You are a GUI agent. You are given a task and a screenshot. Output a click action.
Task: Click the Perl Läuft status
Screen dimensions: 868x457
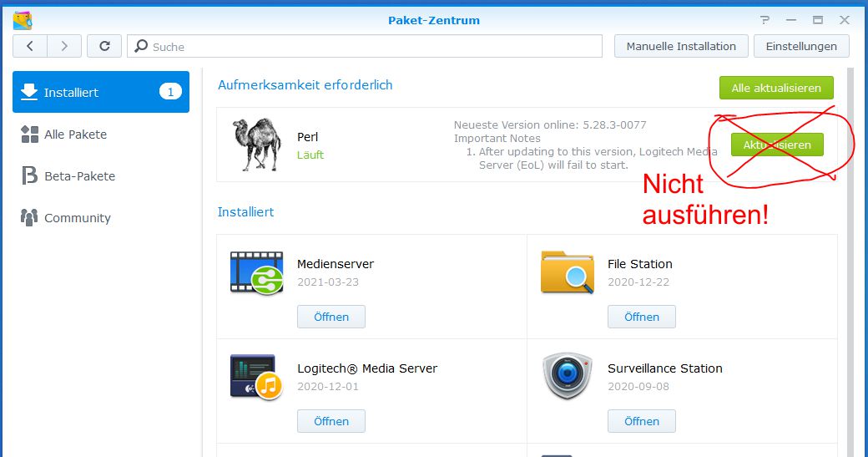click(x=310, y=155)
